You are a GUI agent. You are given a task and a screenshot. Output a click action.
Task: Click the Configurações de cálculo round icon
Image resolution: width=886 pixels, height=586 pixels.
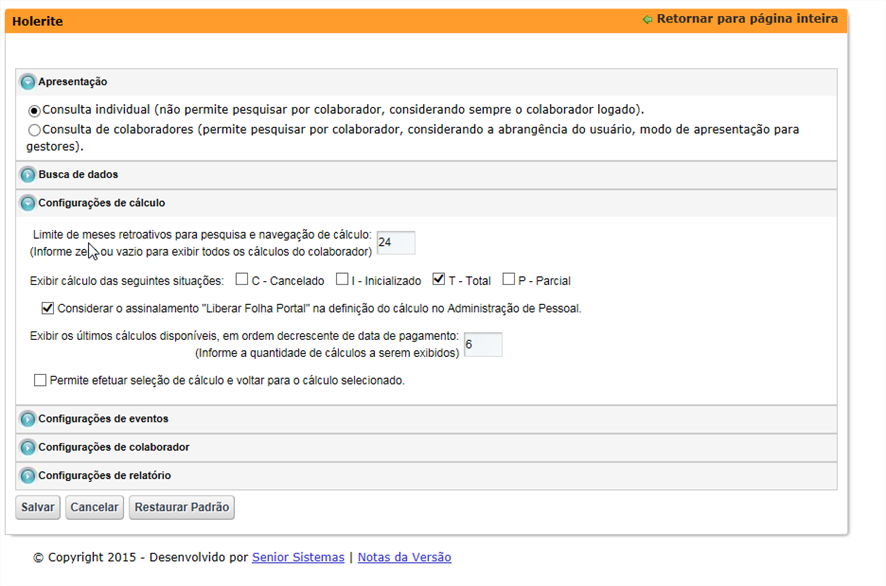point(28,203)
